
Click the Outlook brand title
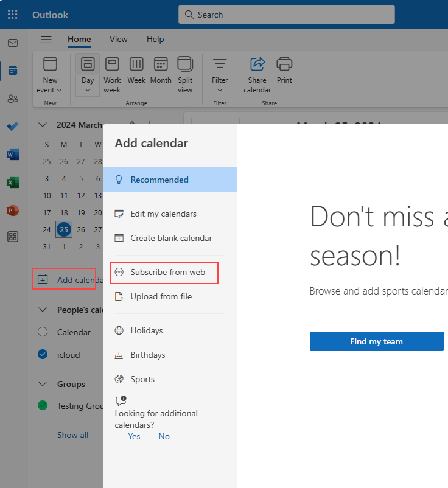[50, 15]
